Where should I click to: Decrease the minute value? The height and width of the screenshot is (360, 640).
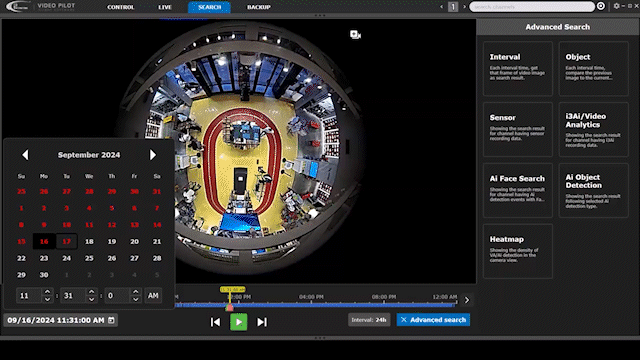(91, 299)
